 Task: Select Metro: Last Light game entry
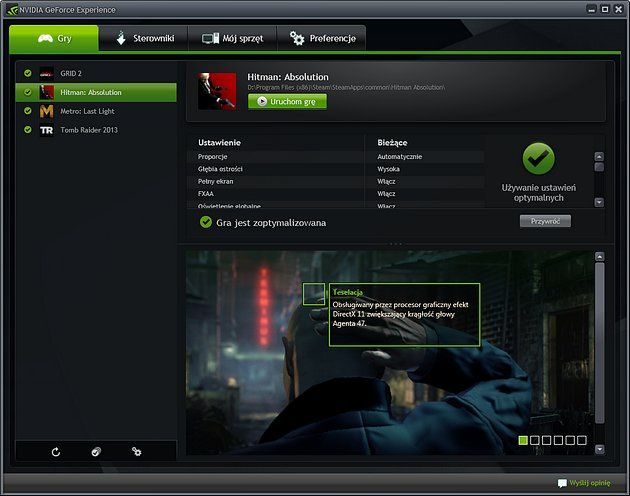(96, 111)
